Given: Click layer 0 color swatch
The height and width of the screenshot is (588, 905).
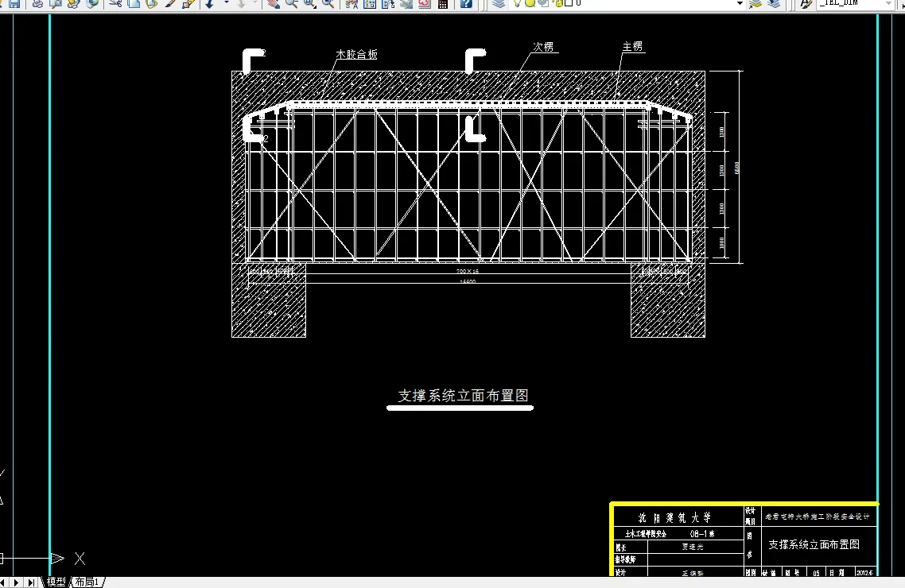Looking at the screenshot, I should (x=568, y=3).
